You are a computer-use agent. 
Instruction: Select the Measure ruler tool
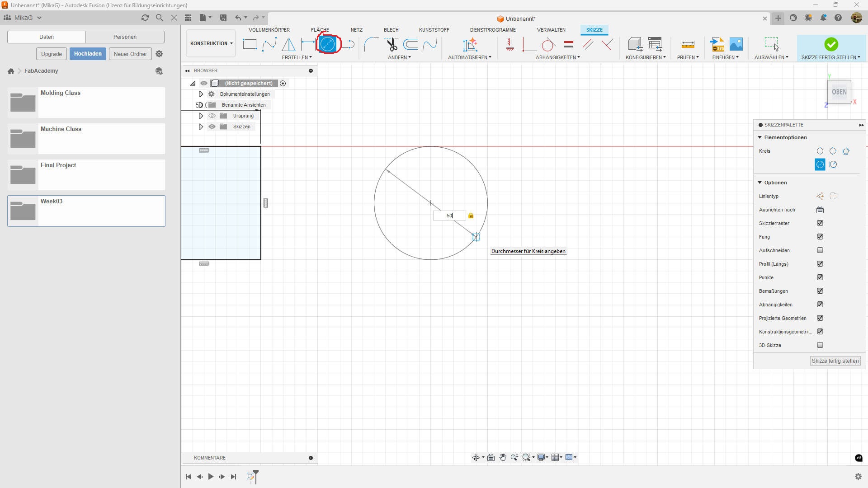point(688,44)
